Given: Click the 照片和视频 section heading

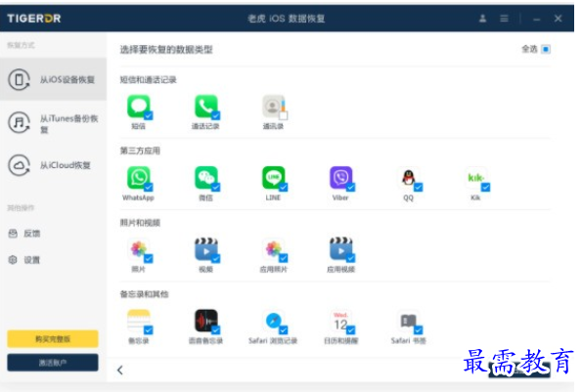Looking at the screenshot, I should 140,223.
